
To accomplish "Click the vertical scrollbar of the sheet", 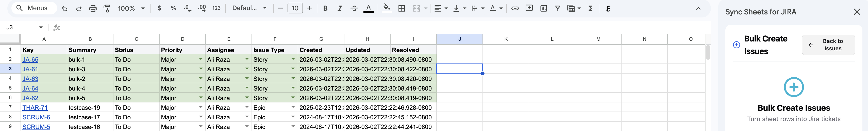I will (708, 52).
